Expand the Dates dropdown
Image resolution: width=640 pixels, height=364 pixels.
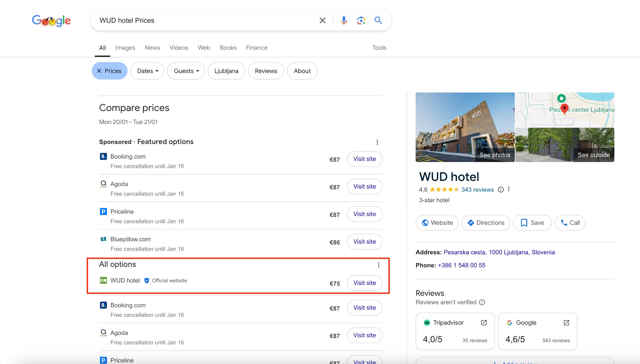(x=147, y=71)
